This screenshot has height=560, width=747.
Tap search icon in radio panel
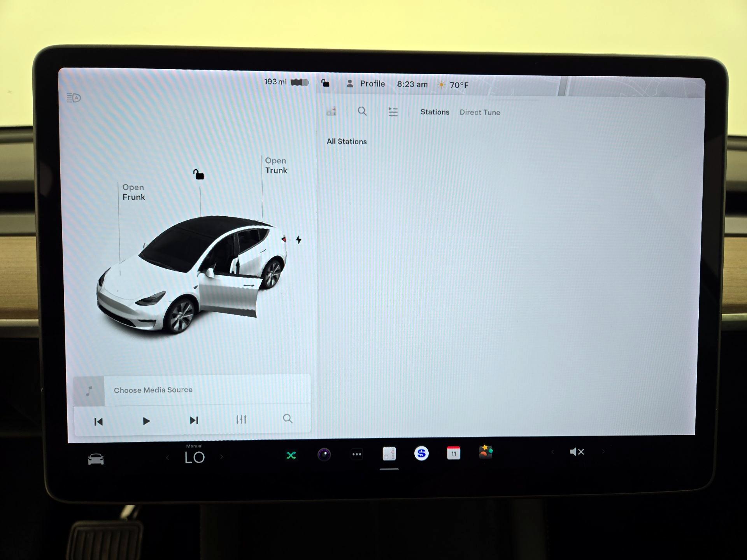[362, 112]
